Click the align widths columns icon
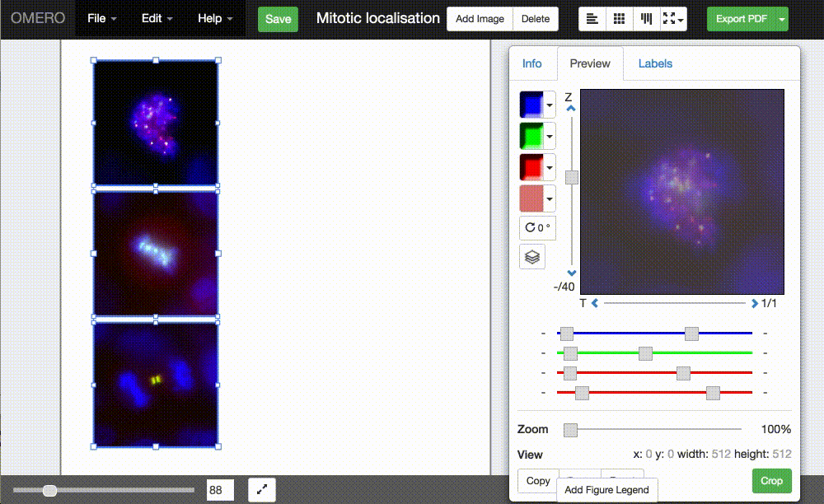Image resolution: width=824 pixels, height=504 pixels. [646, 19]
